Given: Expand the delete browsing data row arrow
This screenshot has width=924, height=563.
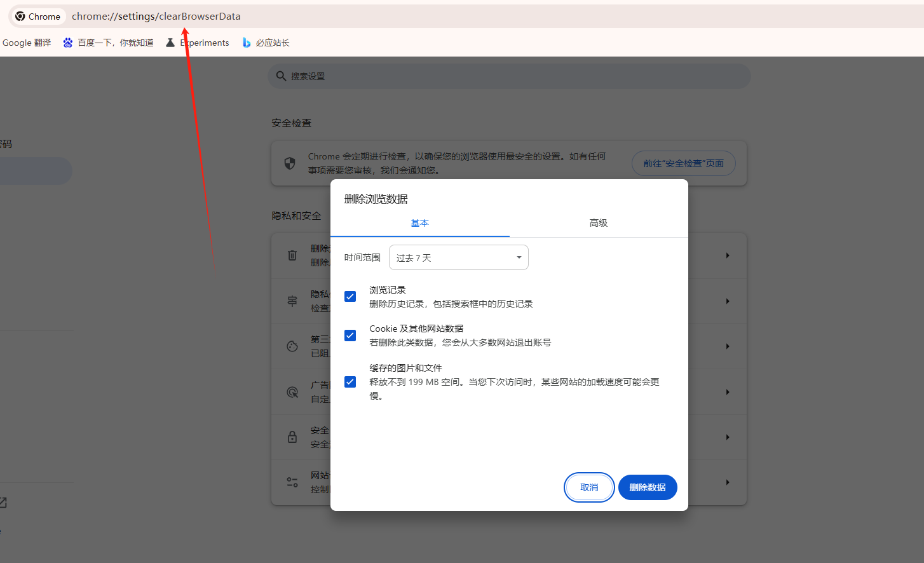Looking at the screenshot, I should pyautogui.click(x=728, y=255).
